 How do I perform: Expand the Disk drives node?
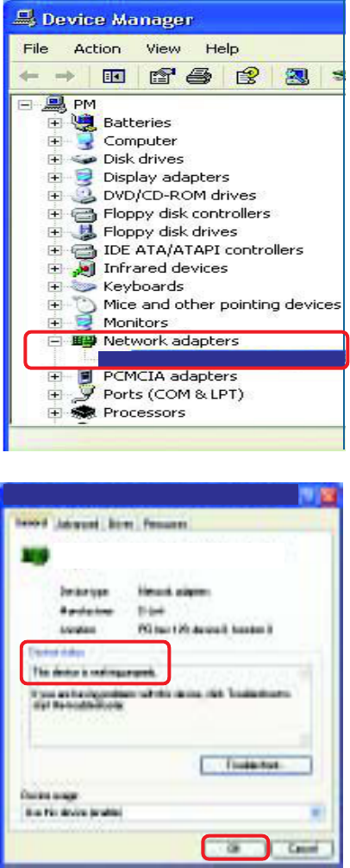click(x=54, y=160)
